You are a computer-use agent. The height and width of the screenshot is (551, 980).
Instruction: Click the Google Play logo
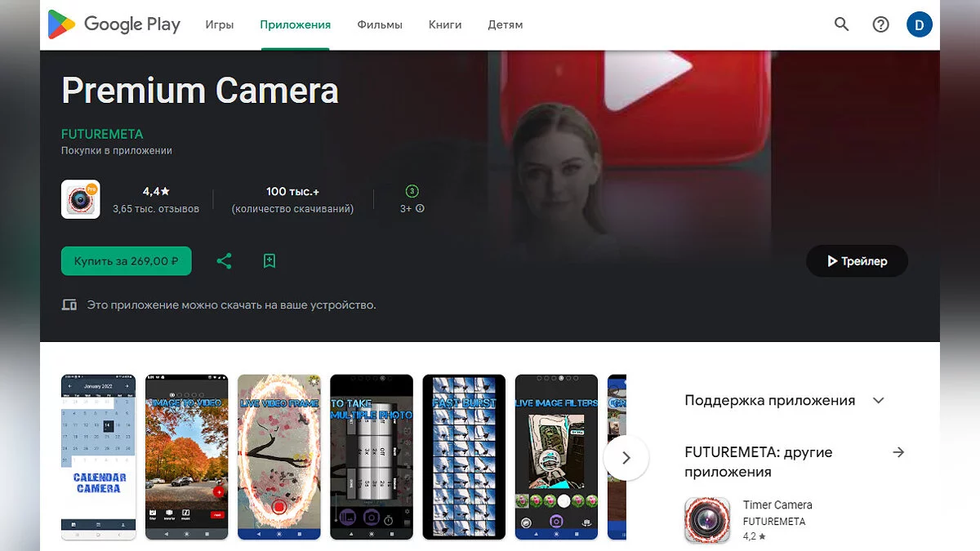[x=114, y=24]
